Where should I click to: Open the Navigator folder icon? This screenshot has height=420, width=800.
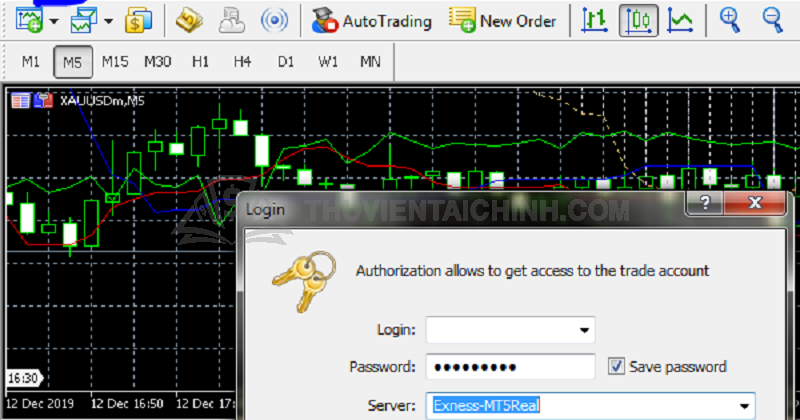click(x=189, y=21)
